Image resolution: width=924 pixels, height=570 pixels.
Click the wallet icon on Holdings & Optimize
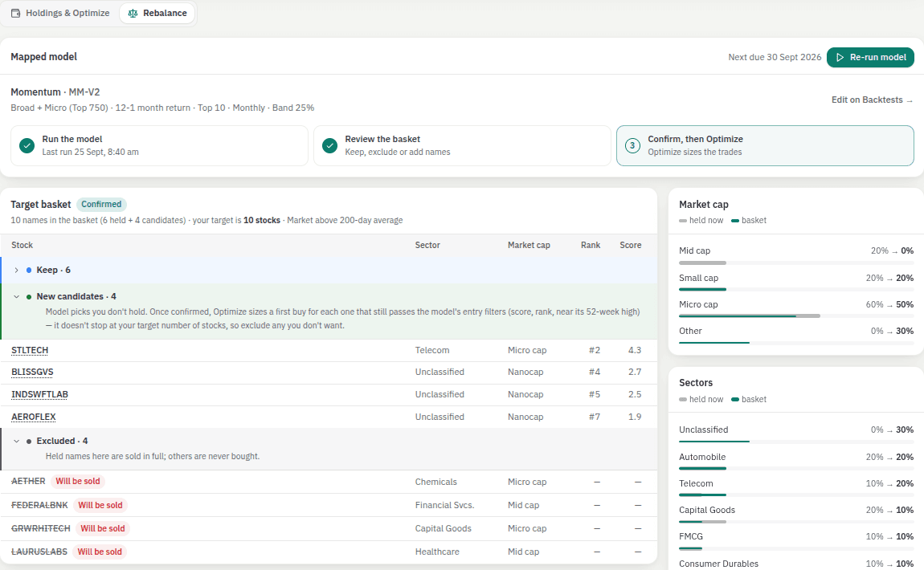[x=16, y=13]
